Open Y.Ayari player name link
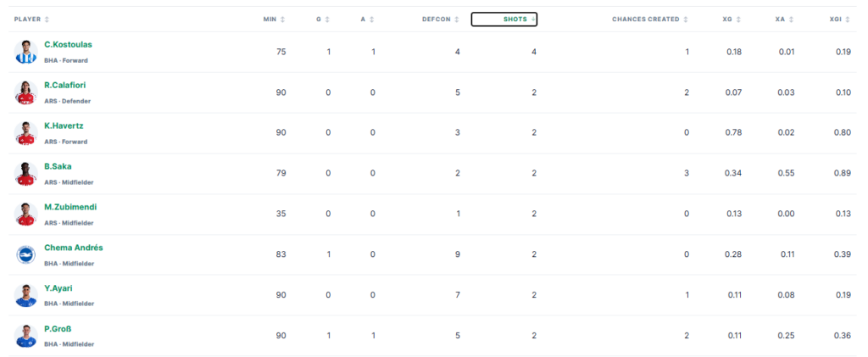868x357 pixels. pyautogui.click(x=58, y=287)
